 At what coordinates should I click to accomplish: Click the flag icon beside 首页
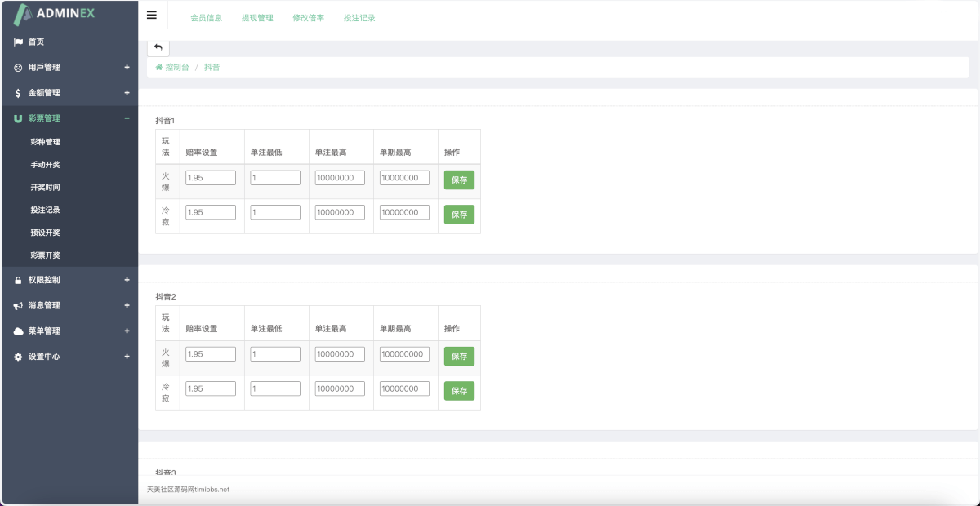[18, 42]
